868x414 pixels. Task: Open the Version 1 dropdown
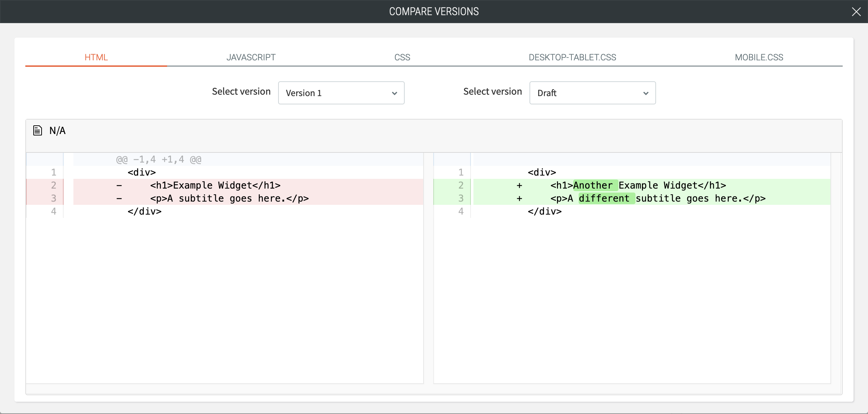[341, 93]
